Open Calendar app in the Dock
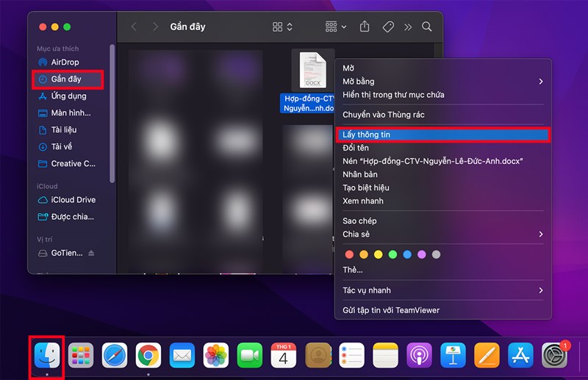Image resolution: width=588 pixels, height=380 pixels. tap(284, 355)
